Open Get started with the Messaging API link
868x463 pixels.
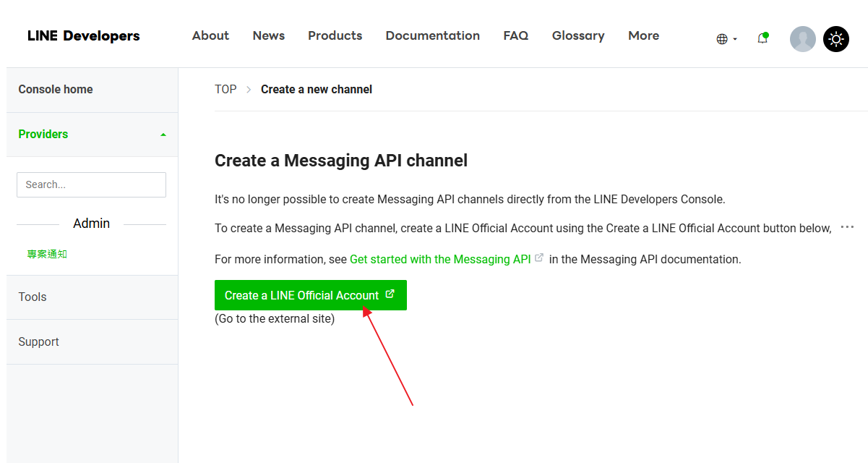pos(440,259)
